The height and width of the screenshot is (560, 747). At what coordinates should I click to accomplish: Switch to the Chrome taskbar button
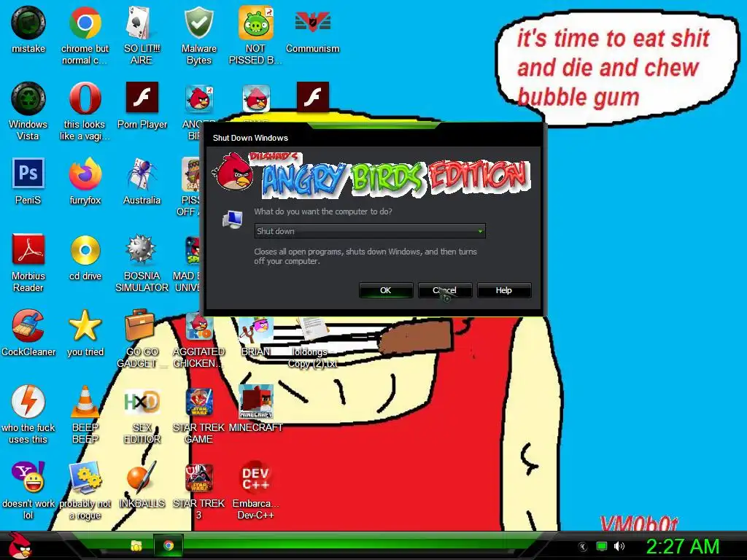click(x=169, y=545)
